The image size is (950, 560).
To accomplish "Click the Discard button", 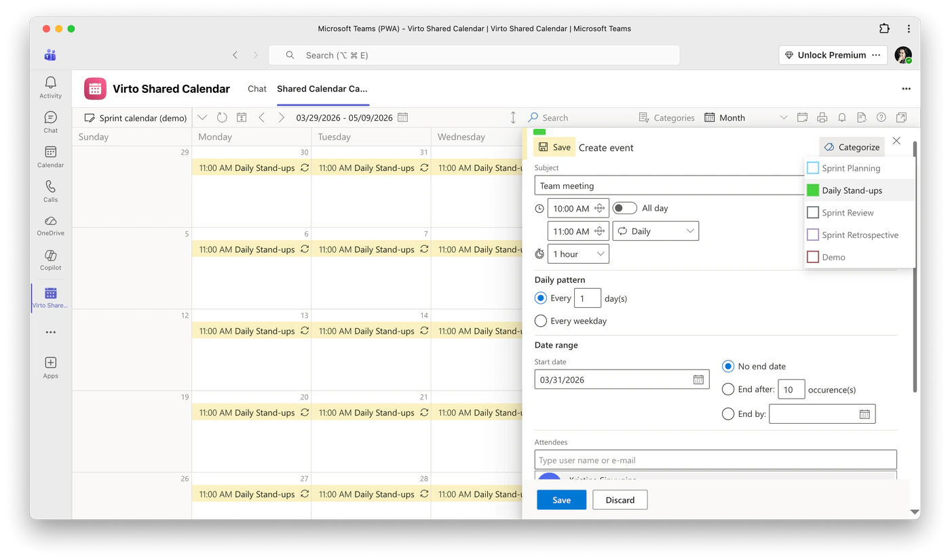I will click(620, 500).
